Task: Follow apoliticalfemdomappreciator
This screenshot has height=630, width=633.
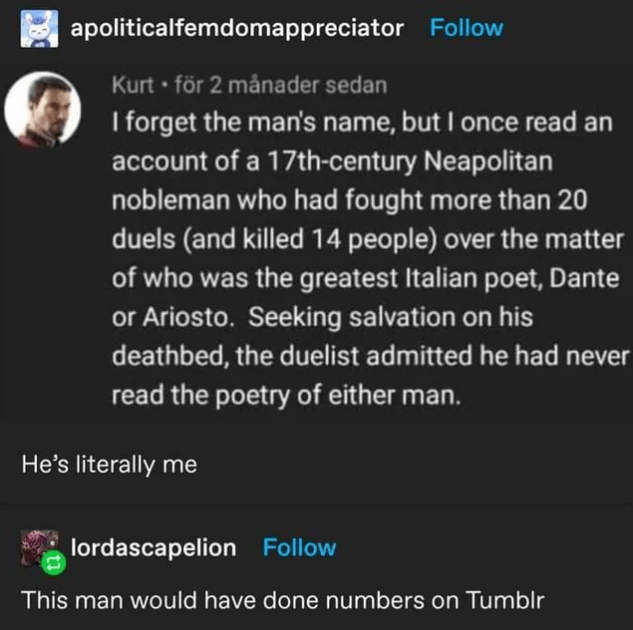Action: 467,27
